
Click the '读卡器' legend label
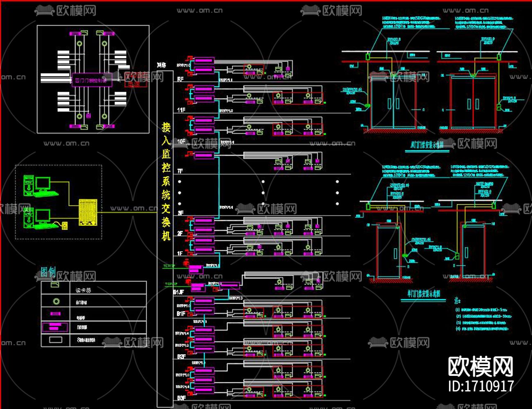tap(83, 290)
